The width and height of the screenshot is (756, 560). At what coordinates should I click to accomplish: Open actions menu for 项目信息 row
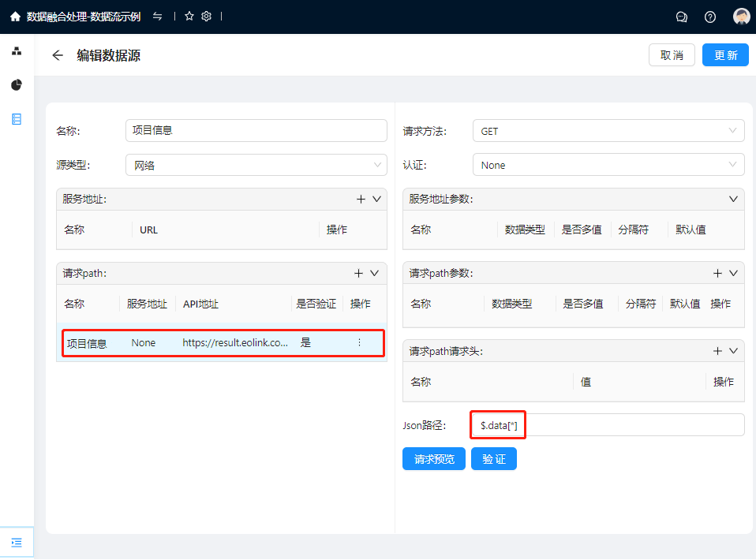point(360,343)
